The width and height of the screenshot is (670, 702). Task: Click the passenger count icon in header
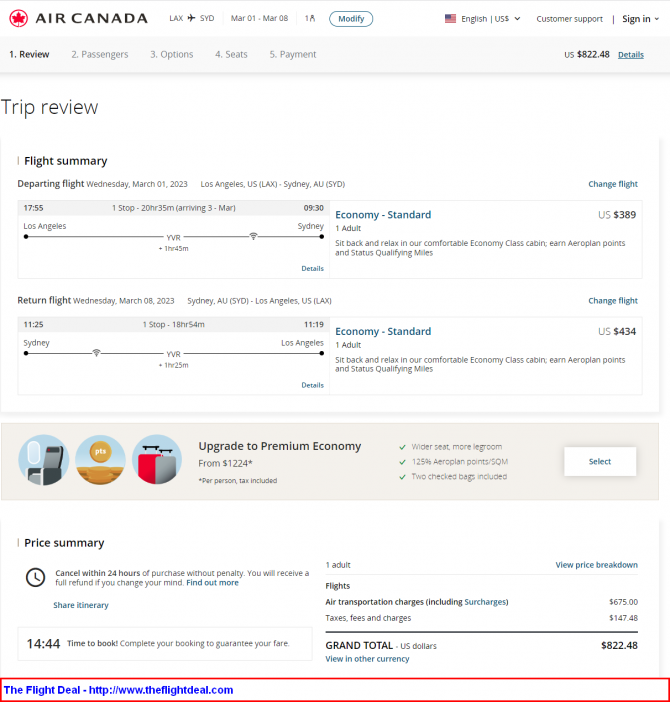[310, 18]
